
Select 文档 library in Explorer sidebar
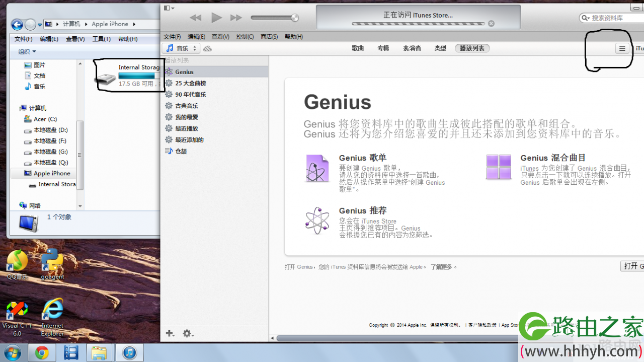coord(35,76)
